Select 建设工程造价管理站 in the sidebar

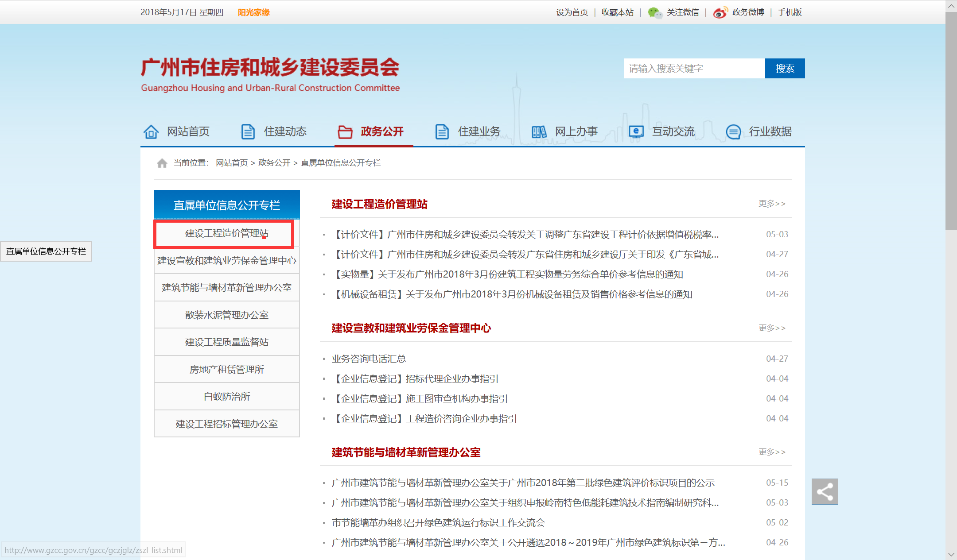click(227, 233)
